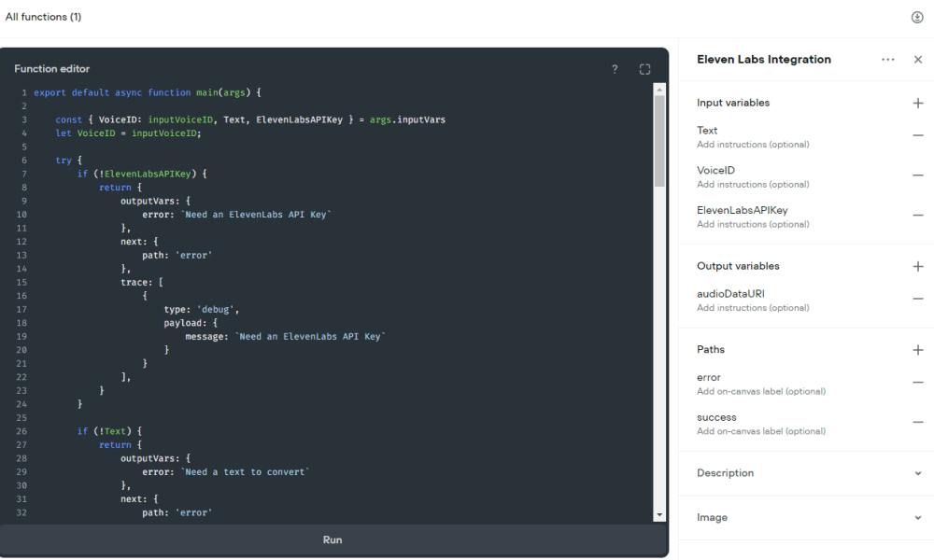934x560 pixels.
Task: Click line 26 if (!Text) statement
Action: click(109, 431)
